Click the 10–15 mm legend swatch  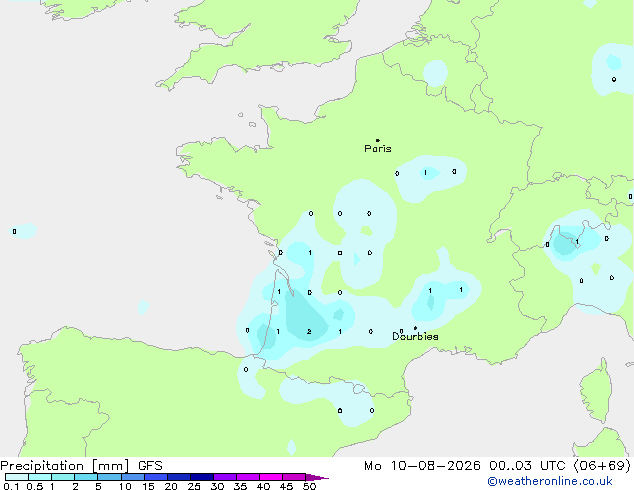[132, 477]
